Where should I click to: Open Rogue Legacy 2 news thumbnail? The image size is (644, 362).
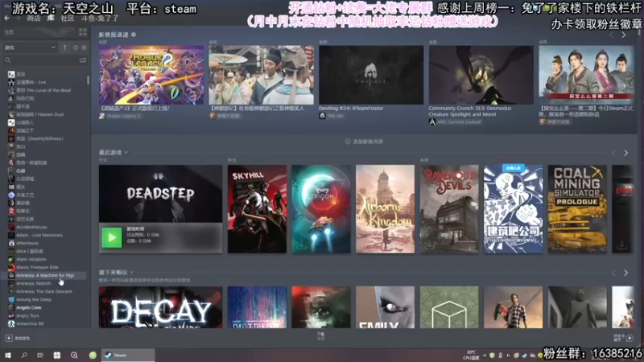(151, 75)
